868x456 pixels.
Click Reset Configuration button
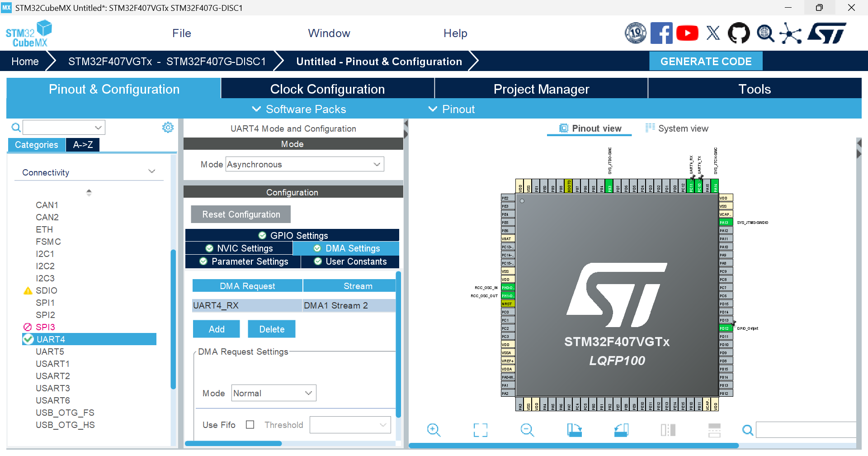coord(241,214)
